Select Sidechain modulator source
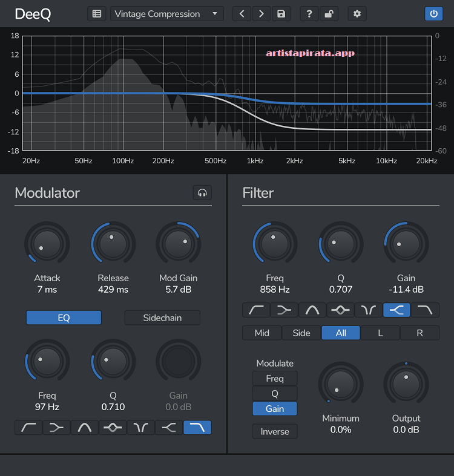 pyautogui.click(x=162, y=318)
